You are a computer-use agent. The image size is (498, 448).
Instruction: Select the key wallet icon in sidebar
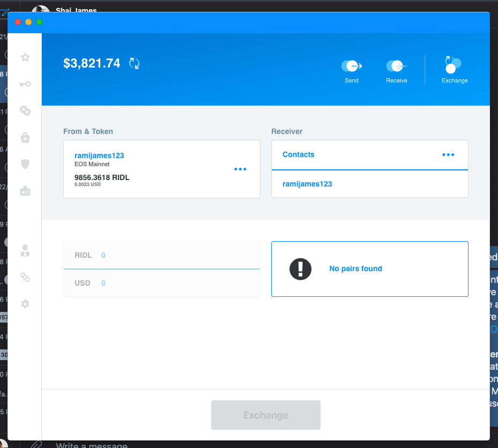coord(25,84)
